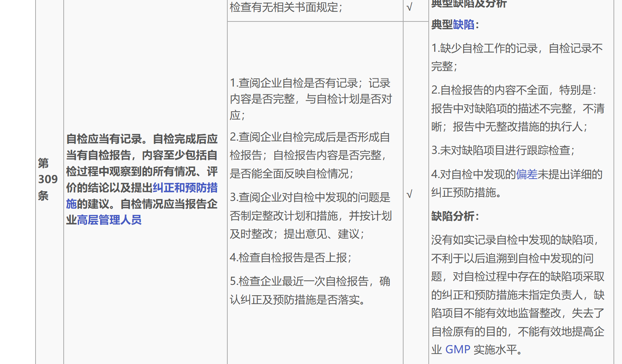
Task: Click the 检查有无相关书面规定 text
Action: (x=286, y=7)
